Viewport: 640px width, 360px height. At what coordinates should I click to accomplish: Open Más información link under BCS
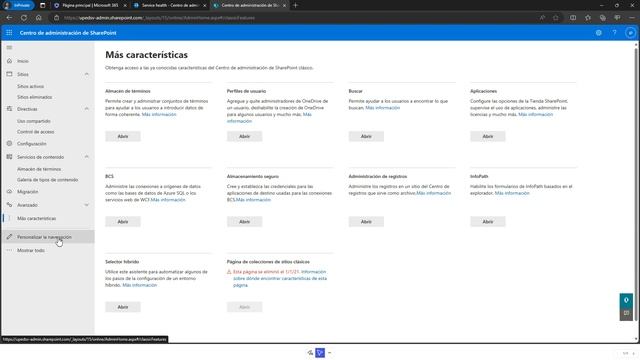(168, 200)
